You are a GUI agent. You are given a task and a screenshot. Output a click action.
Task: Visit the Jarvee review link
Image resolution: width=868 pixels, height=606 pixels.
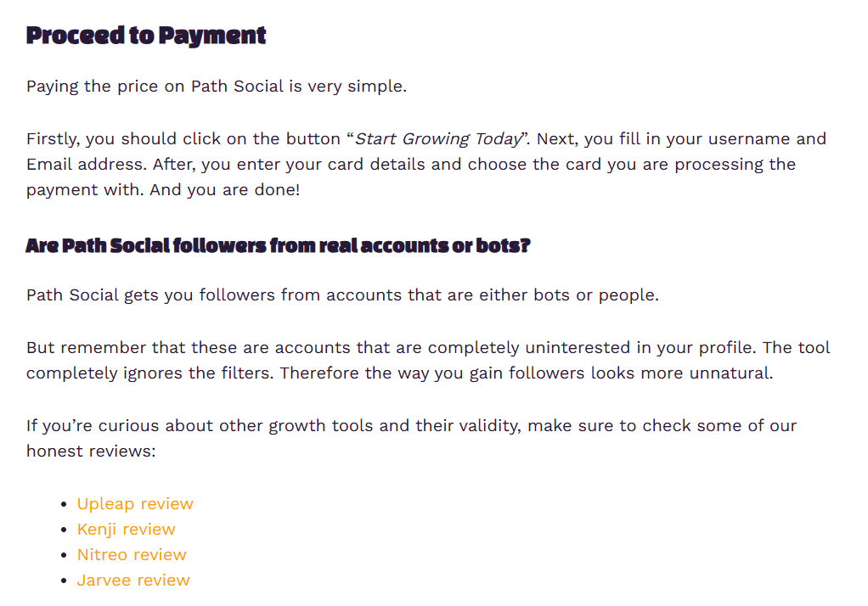tap(133, 581)
